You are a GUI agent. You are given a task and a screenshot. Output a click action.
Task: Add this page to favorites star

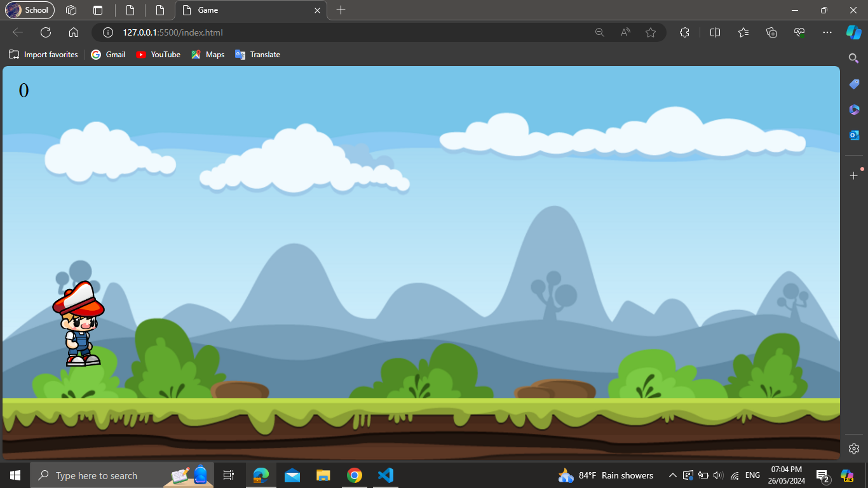point(651,32)
